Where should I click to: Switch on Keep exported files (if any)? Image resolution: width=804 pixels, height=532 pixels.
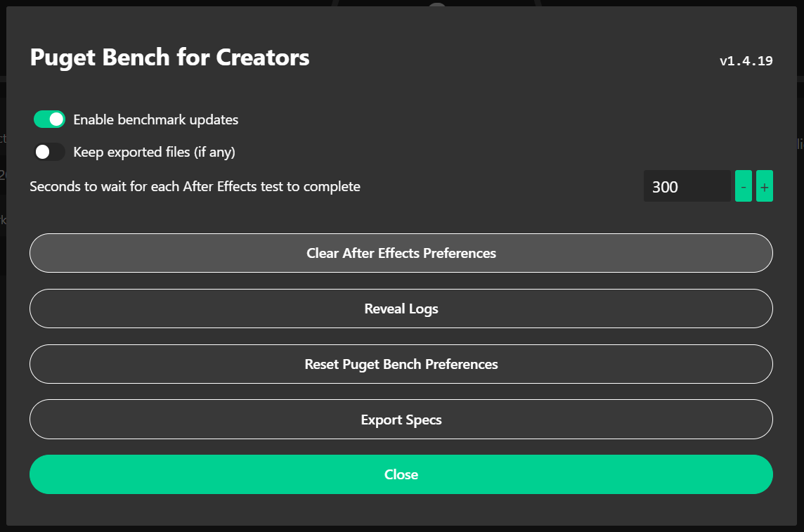pos(49,151)
